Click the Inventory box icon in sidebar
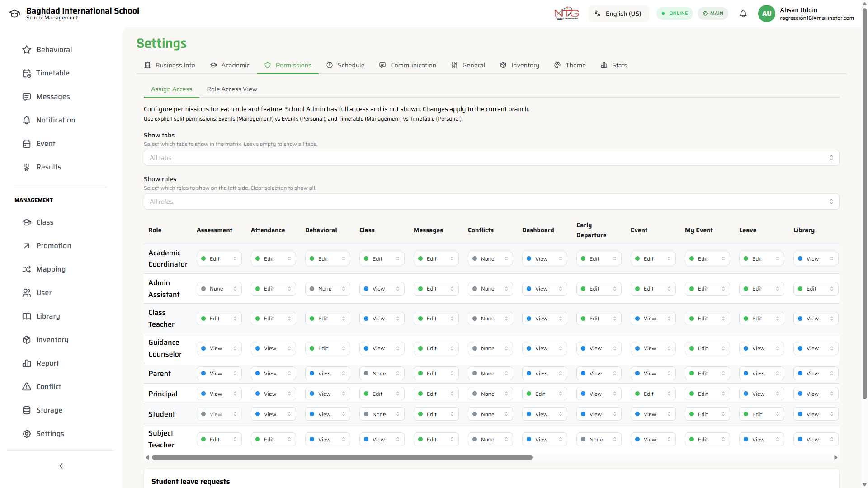868x488 pixels. (27, 340)
